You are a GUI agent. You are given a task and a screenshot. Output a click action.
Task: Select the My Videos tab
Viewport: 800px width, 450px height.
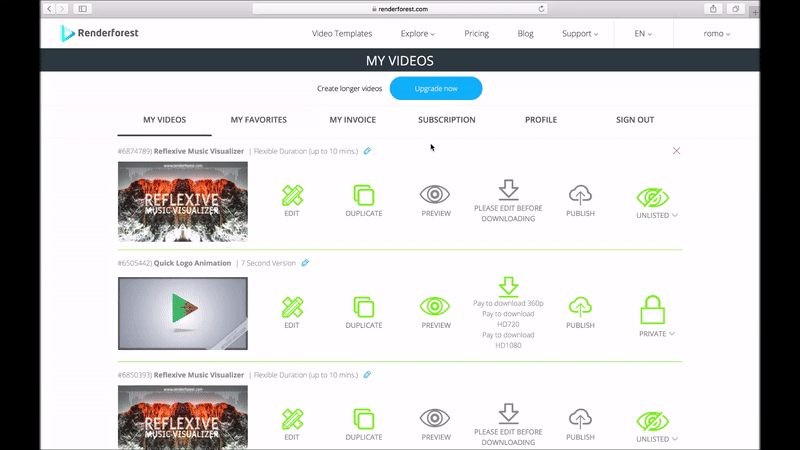tap(164, 120)
